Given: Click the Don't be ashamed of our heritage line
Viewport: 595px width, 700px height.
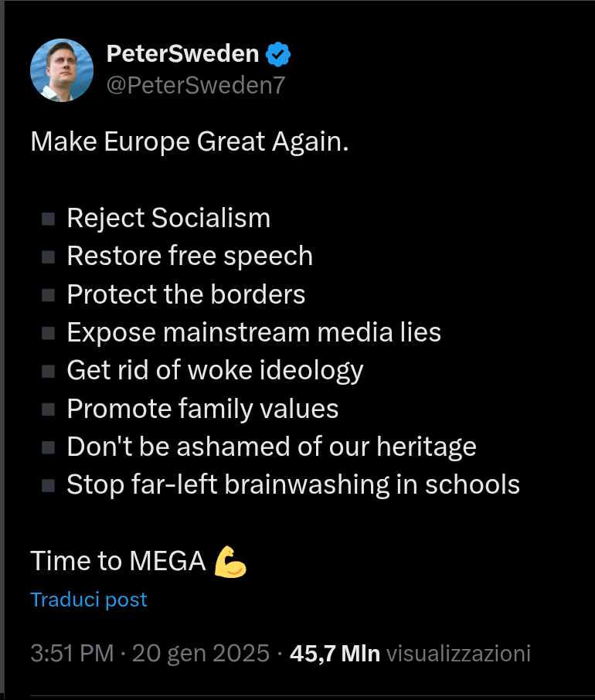Looking at the screenshot, I should pyautogui.click(x=272, y=447).
